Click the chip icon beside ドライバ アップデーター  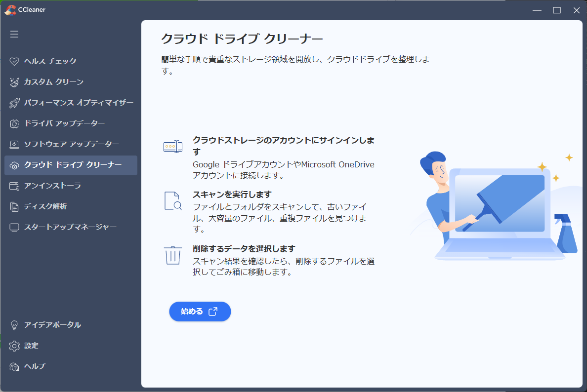14,124
